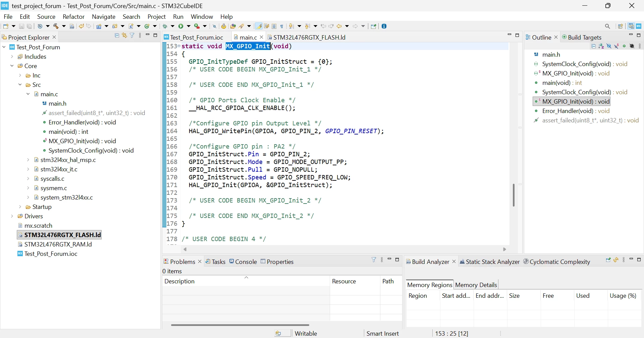Toggle Hide Fields in Outline view
Screen dimensions: 644x338
pyautogui.click(x=609, y=46)
